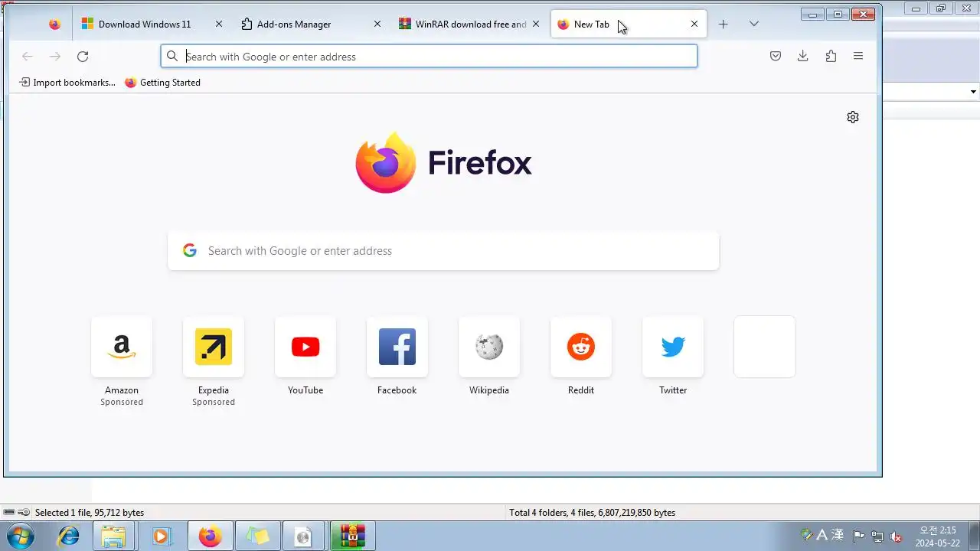Click the Hanja 漢 IME button

838,536
